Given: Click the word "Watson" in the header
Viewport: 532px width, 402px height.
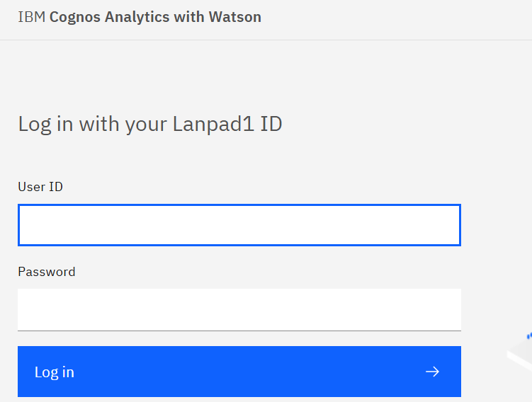Looking at the screenshot, I should tap(235, 17).
